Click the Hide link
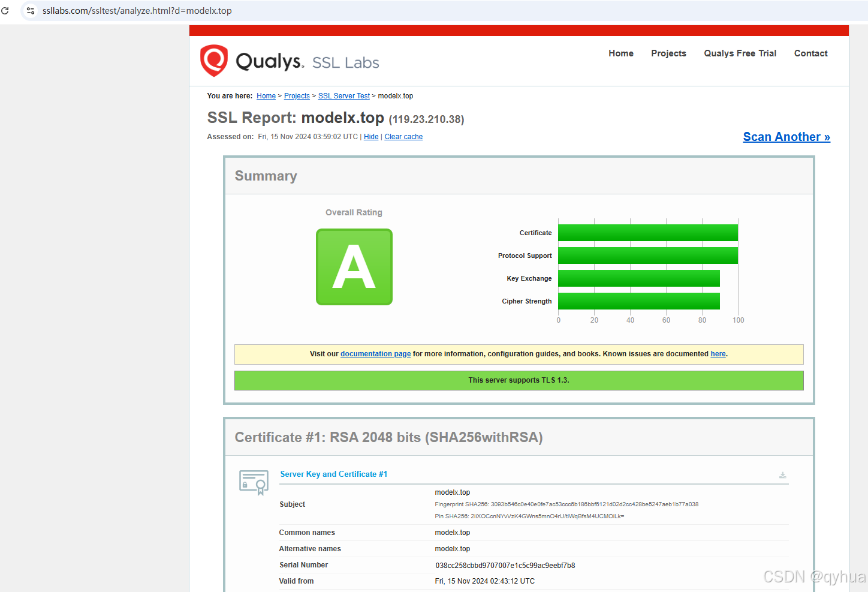This screenshot has height=592, width=868. point(371,137)
